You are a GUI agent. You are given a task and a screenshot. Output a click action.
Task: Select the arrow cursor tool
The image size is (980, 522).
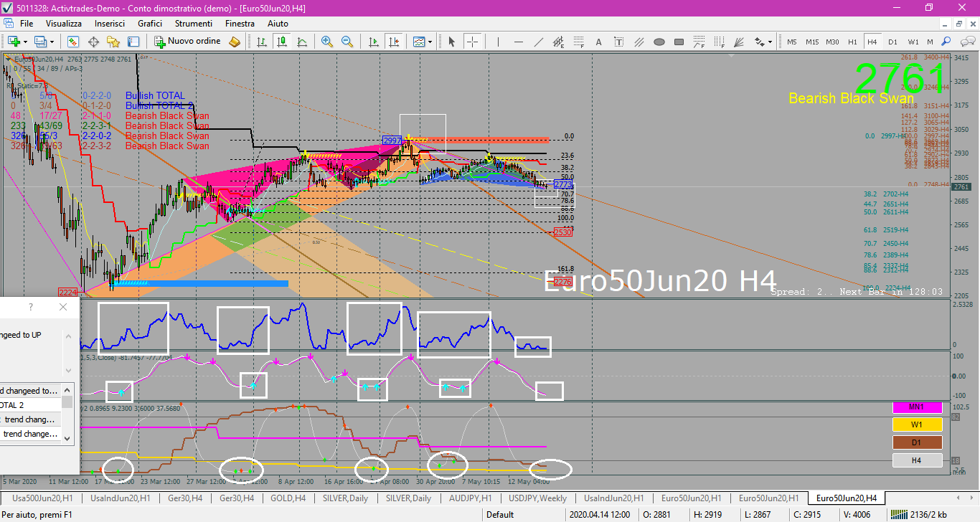click(x=452, y=42)
